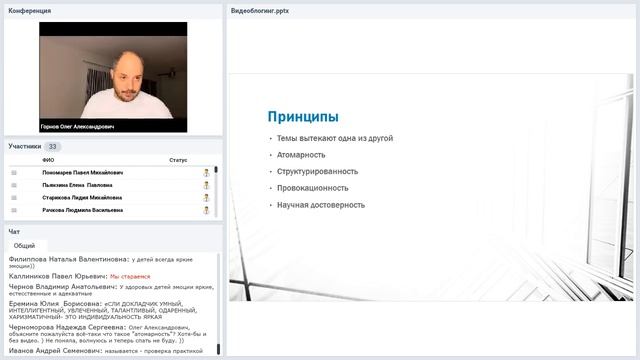The width and height of the screenshot is (640, 360).
Task: Click the small square icon beside Старикова Лидия Михайловна
Action: pos(14,198)
